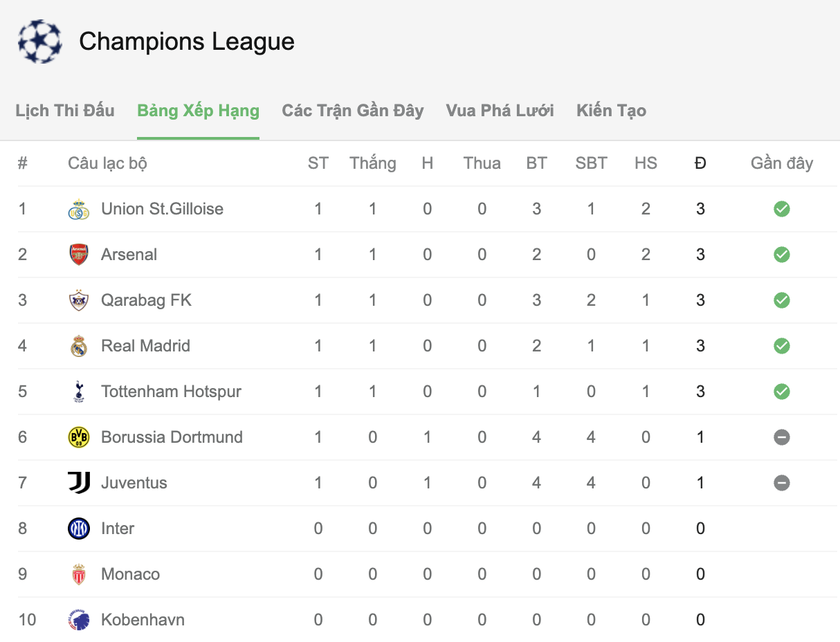Click the Thắng column header
Image resolution: width=840 pixels, height=642 pixels.
[373, 163]
